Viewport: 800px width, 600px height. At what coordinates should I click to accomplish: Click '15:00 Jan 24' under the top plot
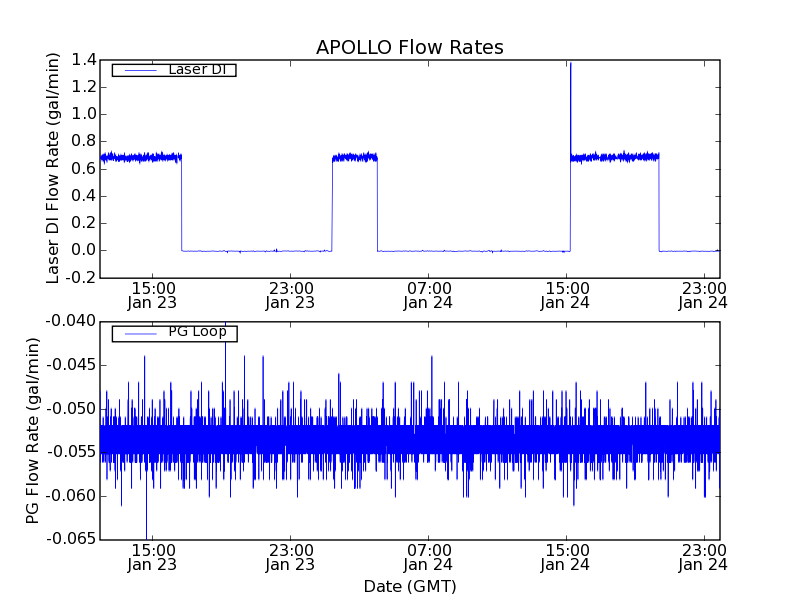click(566, 296)
